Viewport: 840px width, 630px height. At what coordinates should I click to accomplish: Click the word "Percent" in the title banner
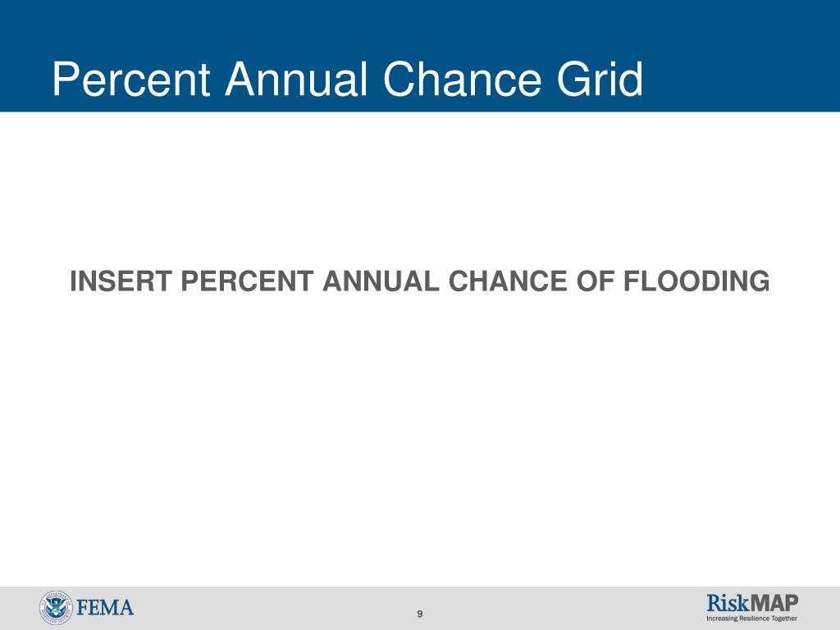coord(131,80)
